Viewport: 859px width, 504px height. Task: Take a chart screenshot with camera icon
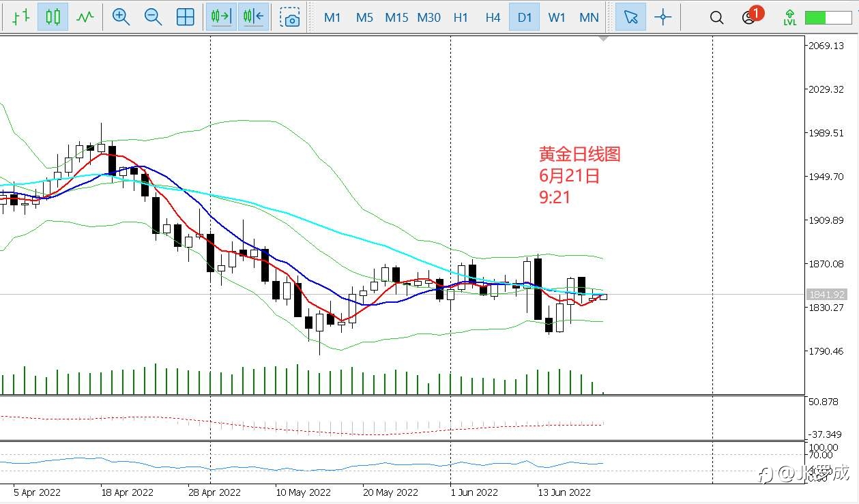click(x=291, y=17)
